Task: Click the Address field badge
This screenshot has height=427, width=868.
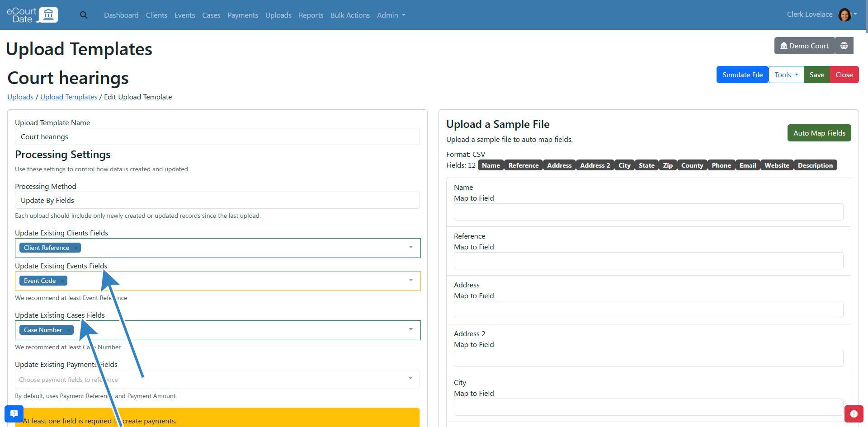Action: pyautogui.click(x=559, y=165)
